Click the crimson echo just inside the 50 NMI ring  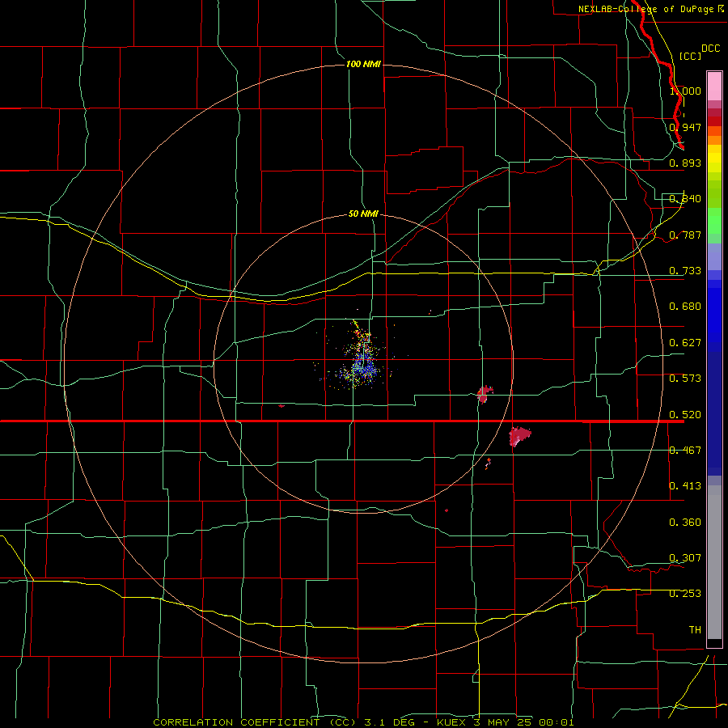click(485, 394)
